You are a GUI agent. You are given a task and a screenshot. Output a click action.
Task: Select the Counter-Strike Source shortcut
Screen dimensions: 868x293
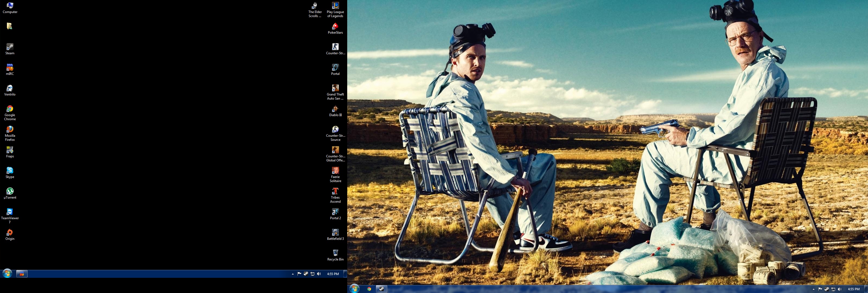[335, 133]
